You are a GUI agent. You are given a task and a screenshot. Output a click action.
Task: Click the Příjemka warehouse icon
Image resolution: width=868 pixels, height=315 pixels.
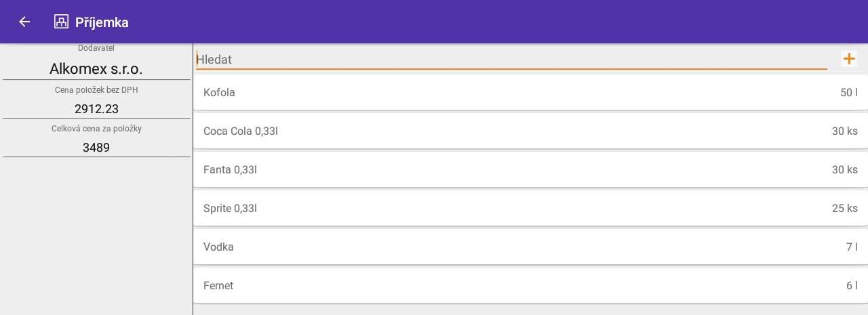(x=61, y=22)
